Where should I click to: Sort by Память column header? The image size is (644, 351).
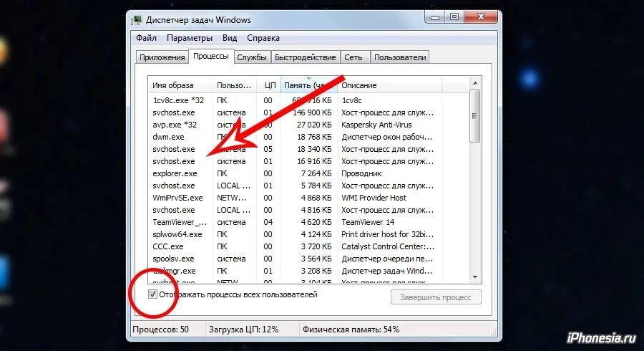click(309, 85)
